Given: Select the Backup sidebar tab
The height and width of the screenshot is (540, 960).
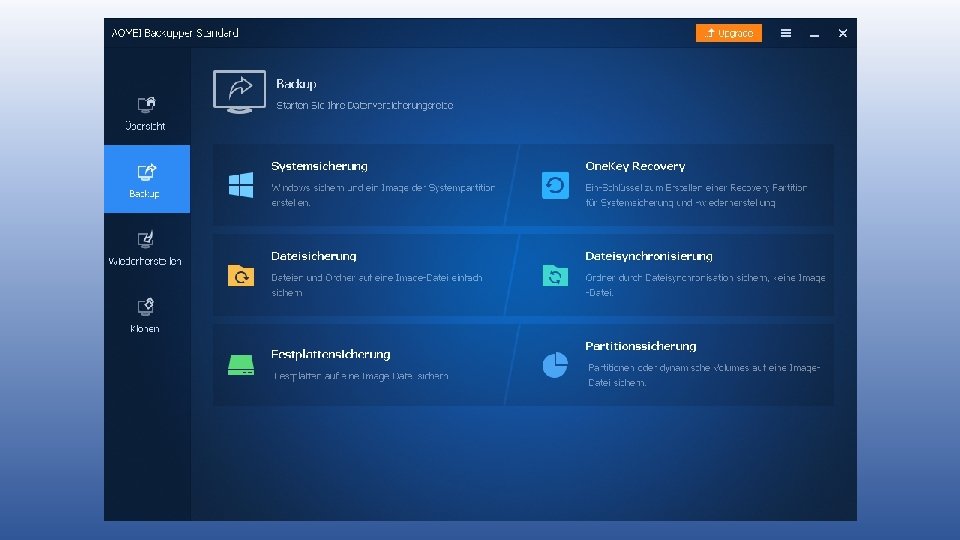Looking at the screenshot, I should coord(146,179).
